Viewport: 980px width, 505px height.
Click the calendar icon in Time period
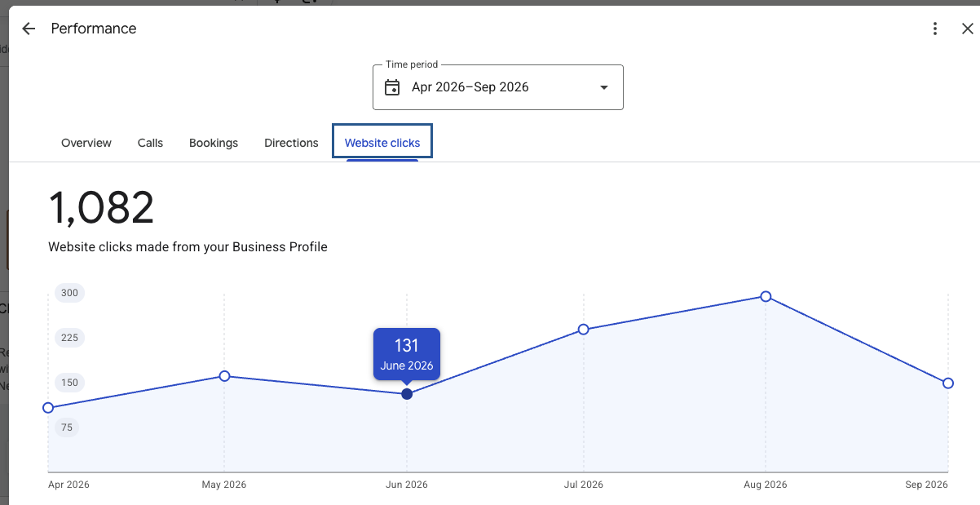pos(392,87)
